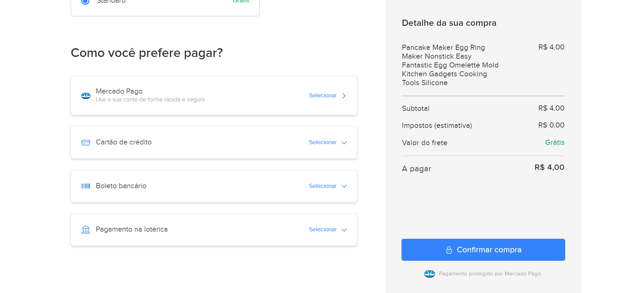Select the credit card icon
Screen dimensions: 644x293
pos(86,142)
